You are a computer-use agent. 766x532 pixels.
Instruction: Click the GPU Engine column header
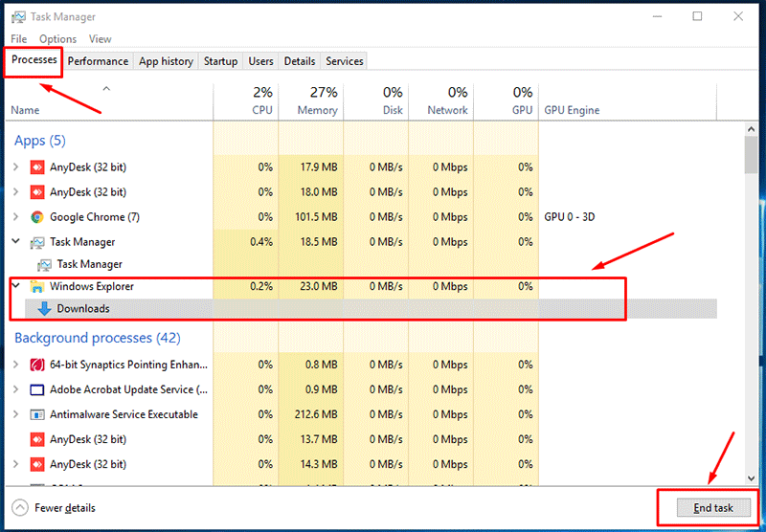628,101
